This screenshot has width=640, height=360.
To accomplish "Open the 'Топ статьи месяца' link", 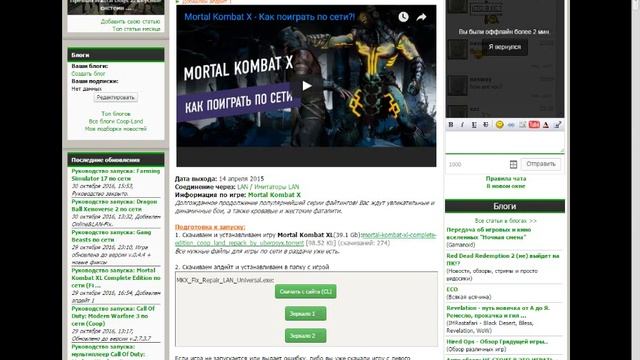I will pos(136,29).
